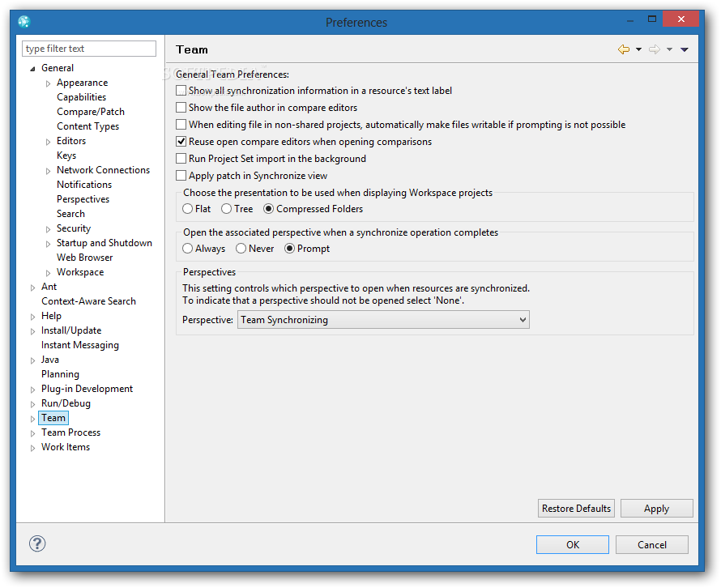Expand the Java tree node

[x=32, y=360]
